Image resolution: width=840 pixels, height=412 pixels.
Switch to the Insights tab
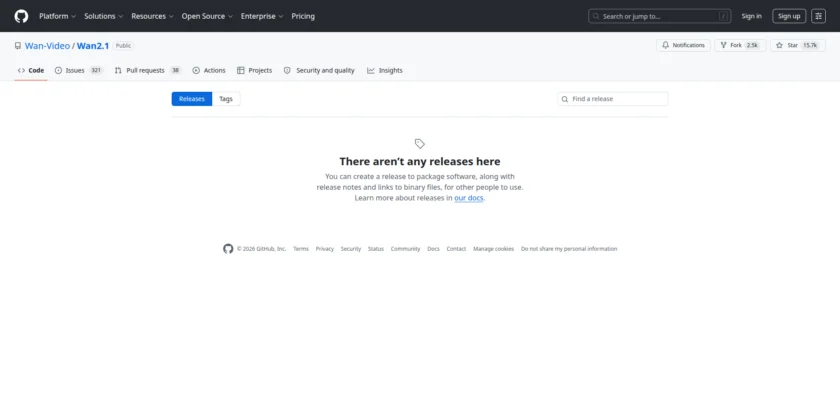[x=385, y=70]
